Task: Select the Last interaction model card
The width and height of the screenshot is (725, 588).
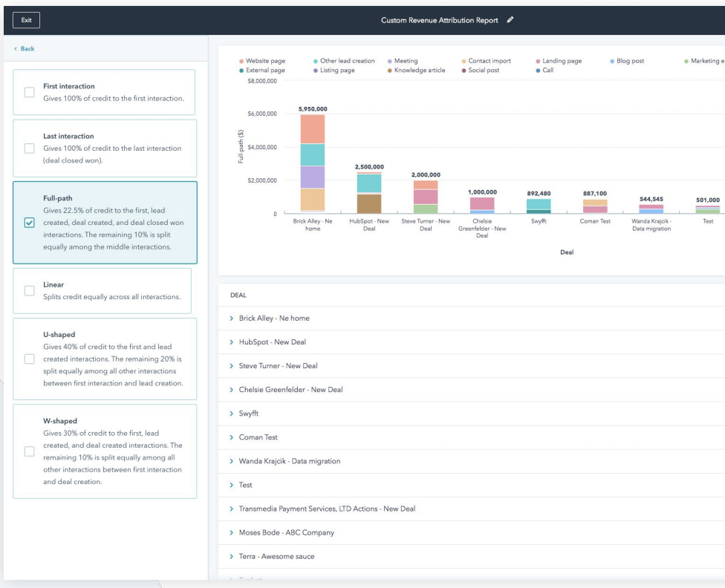Action: pos(105,148)
